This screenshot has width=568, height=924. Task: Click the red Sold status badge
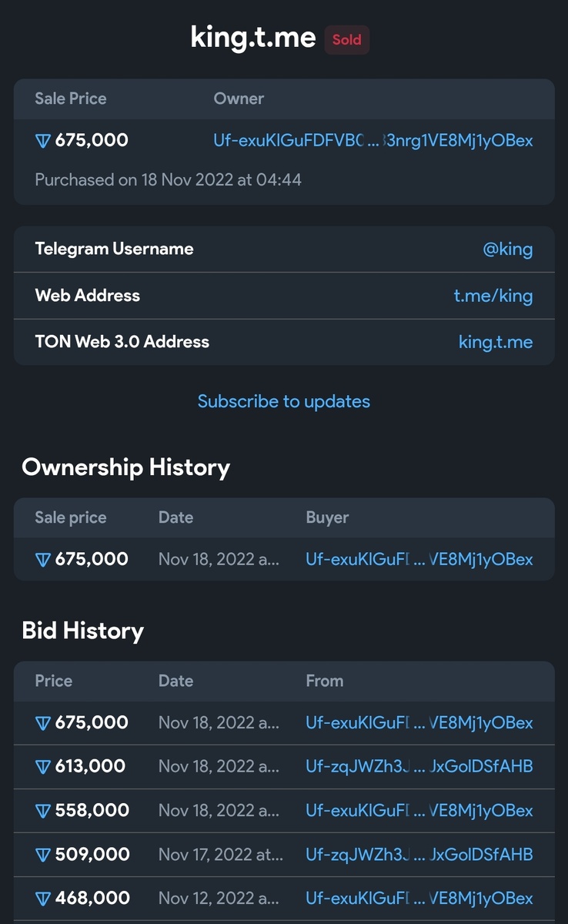coord(346,39)
